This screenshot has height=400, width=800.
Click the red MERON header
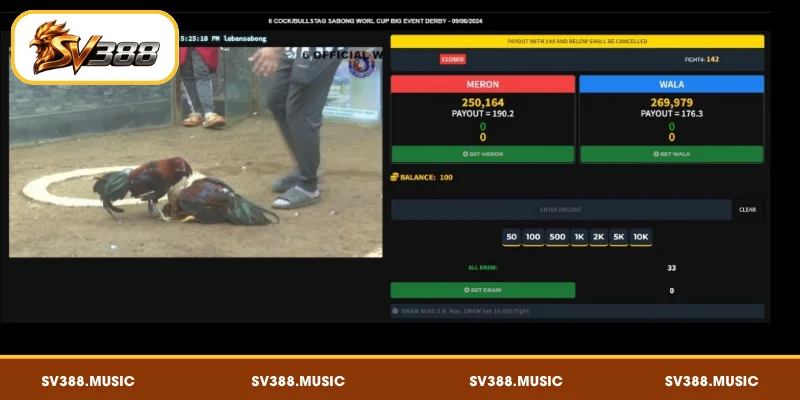click(x=483, y=84)
